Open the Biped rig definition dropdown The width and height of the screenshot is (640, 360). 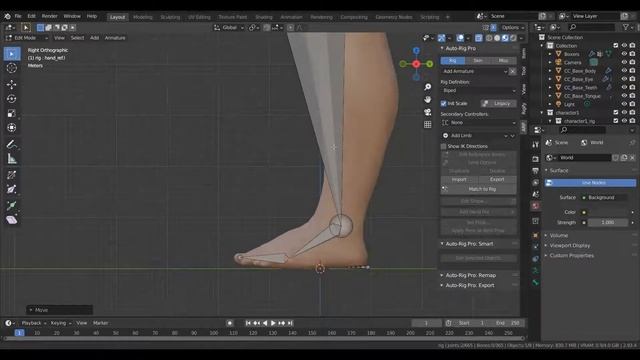[x=478, y=91]
